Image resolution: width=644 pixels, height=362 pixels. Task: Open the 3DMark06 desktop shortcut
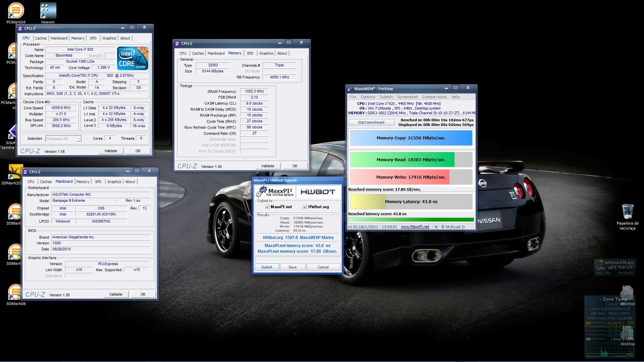pyautogui.click(x=15, y=294)
